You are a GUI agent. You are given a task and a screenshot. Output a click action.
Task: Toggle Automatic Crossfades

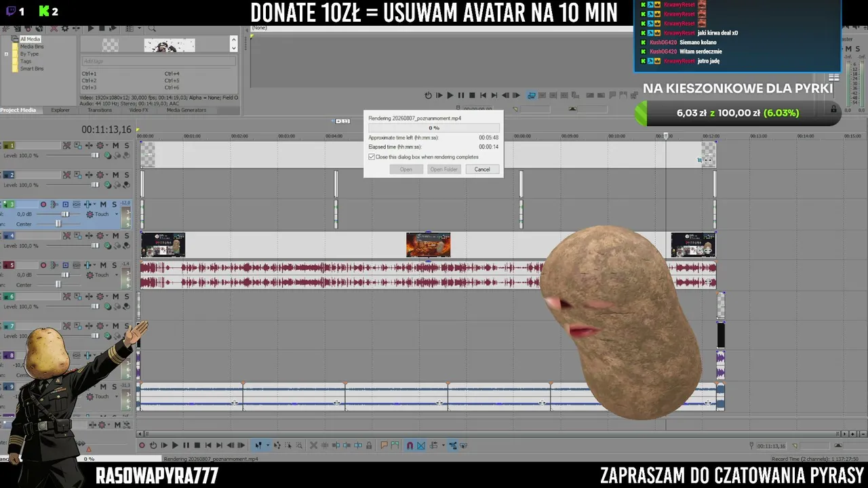pos(420,445)
